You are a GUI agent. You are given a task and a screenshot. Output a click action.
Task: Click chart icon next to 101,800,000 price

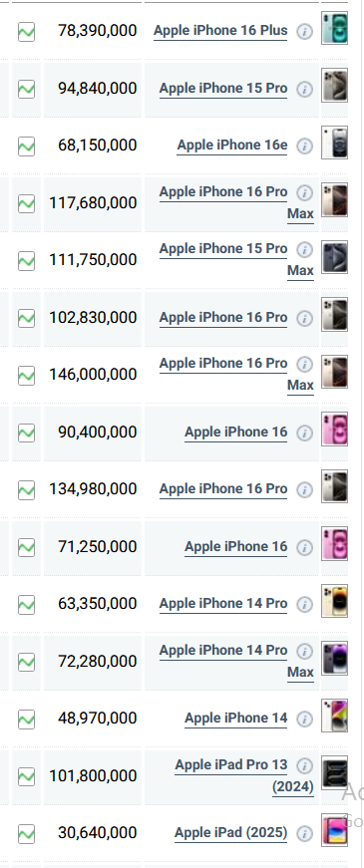coord(26,776)
